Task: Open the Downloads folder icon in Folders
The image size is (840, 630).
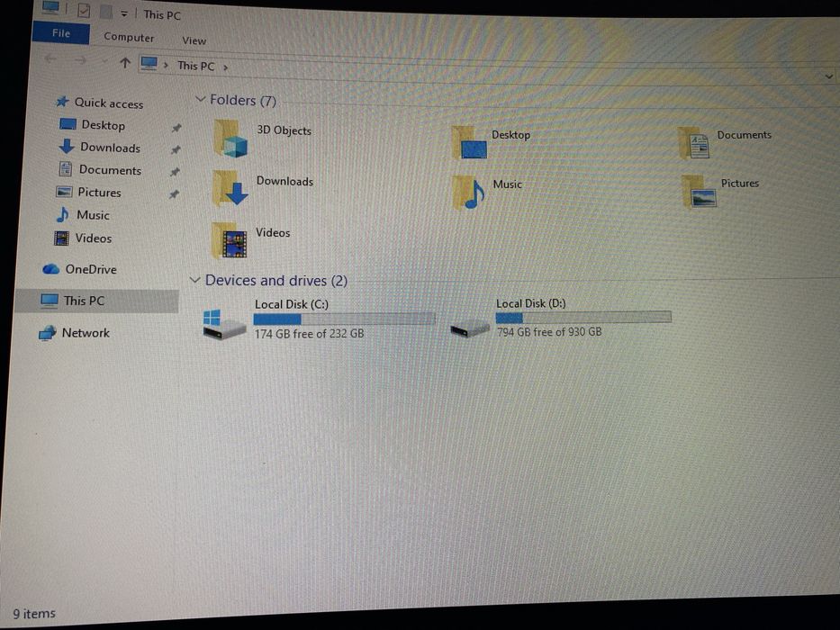Action: (230, 189)
